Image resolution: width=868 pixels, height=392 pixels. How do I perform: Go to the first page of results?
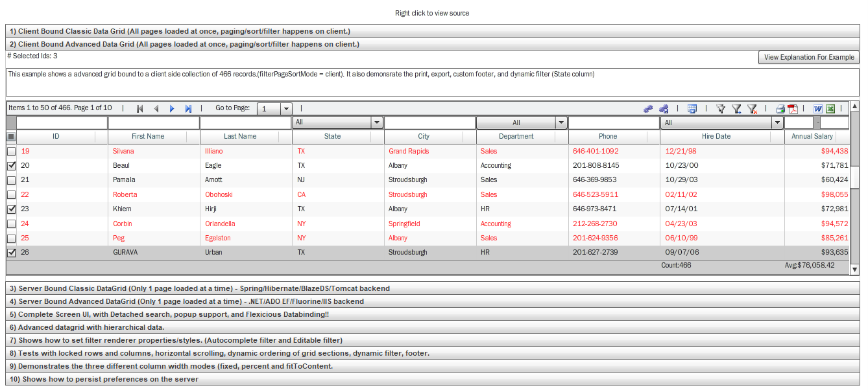pyautogui.click(x=140, y=109)
